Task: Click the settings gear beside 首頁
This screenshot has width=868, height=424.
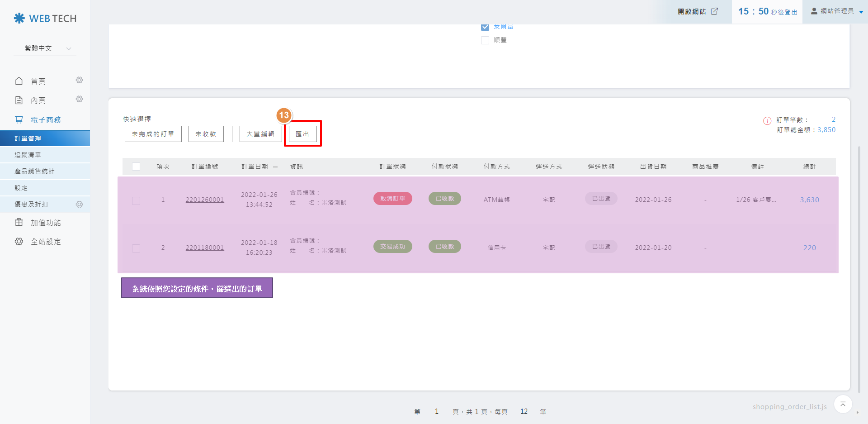Action: (79, 80)
